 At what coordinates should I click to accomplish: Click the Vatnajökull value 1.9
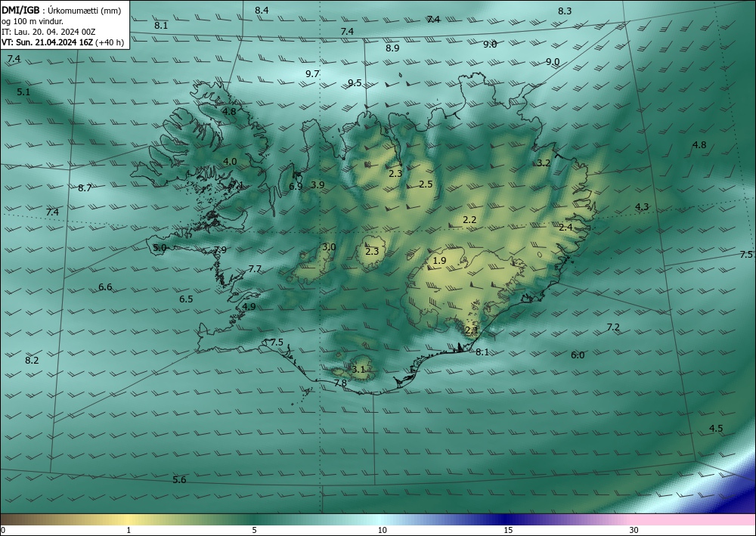(439, 261)
